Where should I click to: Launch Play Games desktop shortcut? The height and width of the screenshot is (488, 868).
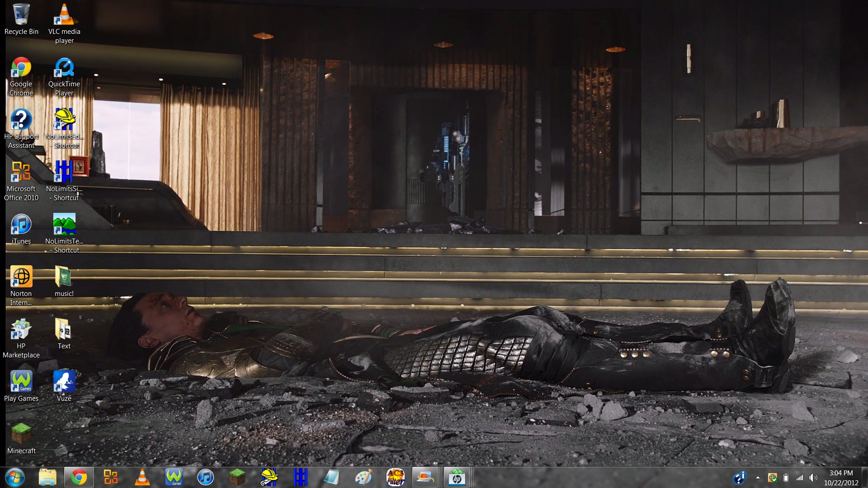[x=21, y=386]
